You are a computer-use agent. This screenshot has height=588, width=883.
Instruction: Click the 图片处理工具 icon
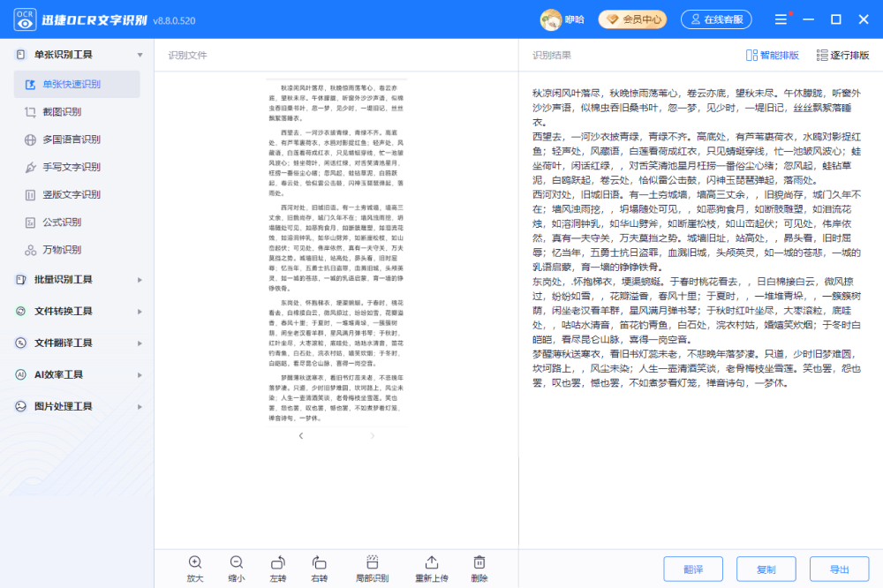(x=21, y=407)
